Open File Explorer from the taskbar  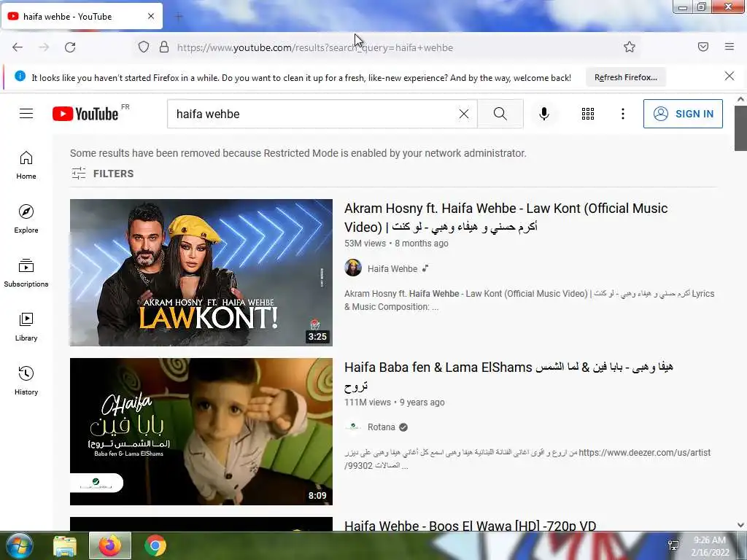coord(64,545)
